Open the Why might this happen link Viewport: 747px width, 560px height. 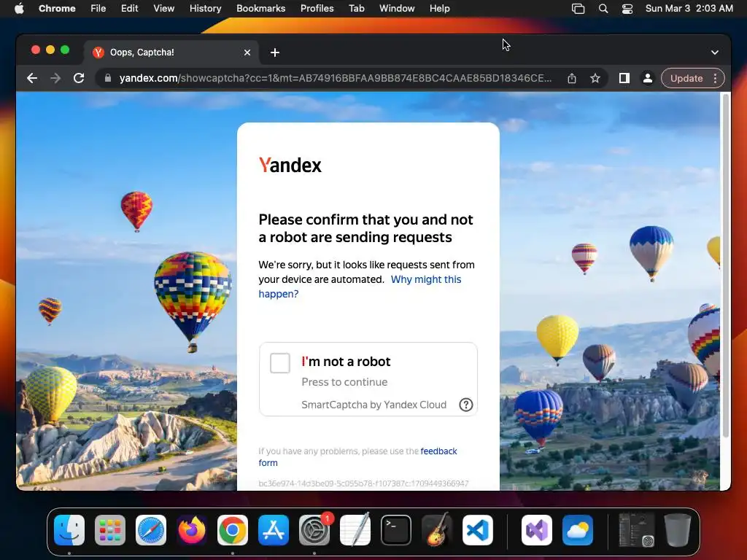360,287
